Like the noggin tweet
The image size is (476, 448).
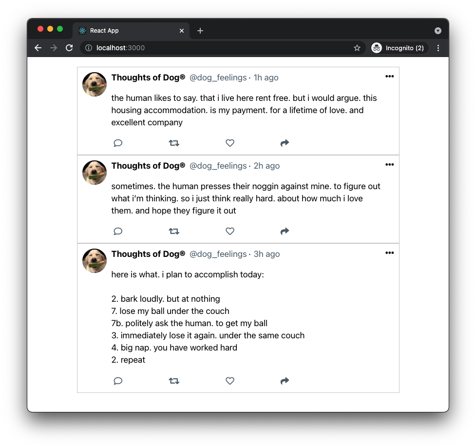click(230, 231)
